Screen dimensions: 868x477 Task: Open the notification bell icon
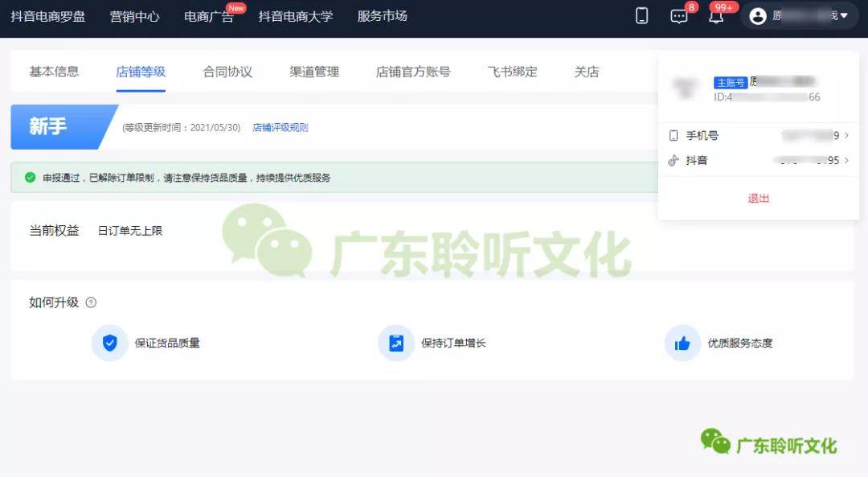(716, 16)
